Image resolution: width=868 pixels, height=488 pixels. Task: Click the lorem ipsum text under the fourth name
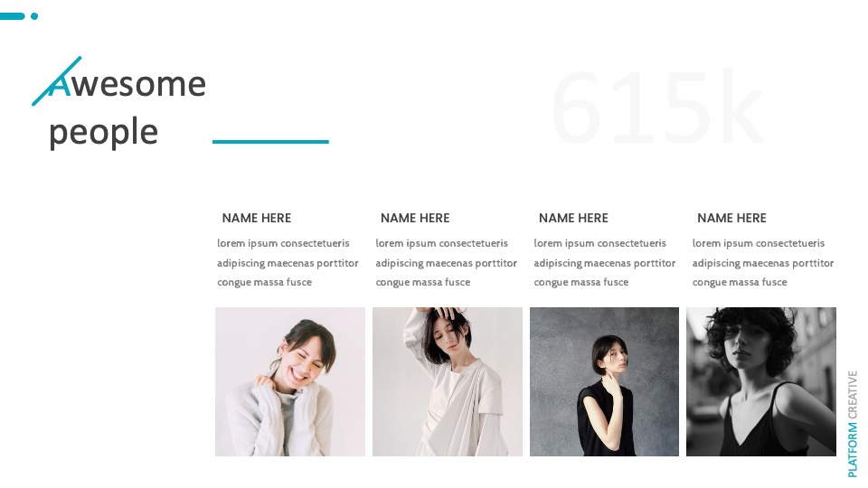point(762,263)
